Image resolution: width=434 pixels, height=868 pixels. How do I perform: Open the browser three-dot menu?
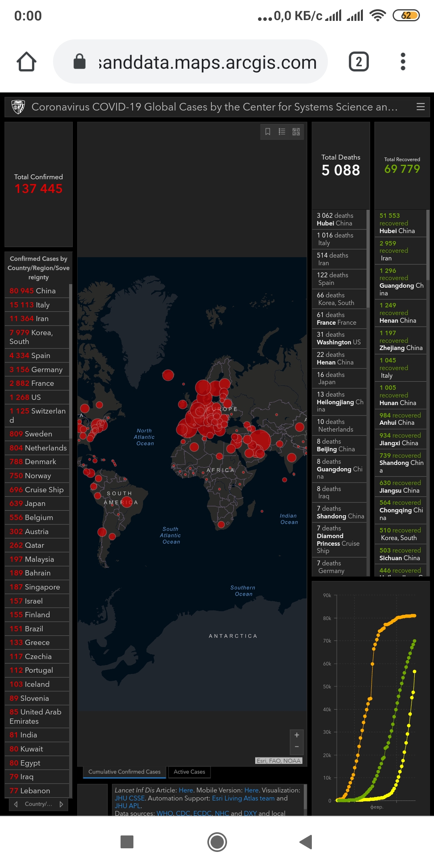click(403, 62)
